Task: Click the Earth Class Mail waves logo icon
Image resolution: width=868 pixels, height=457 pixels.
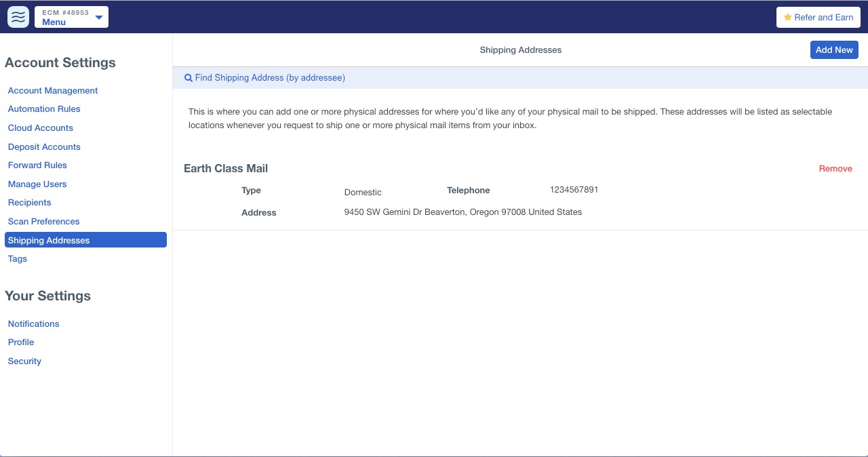Action: (x=18, y=17)
